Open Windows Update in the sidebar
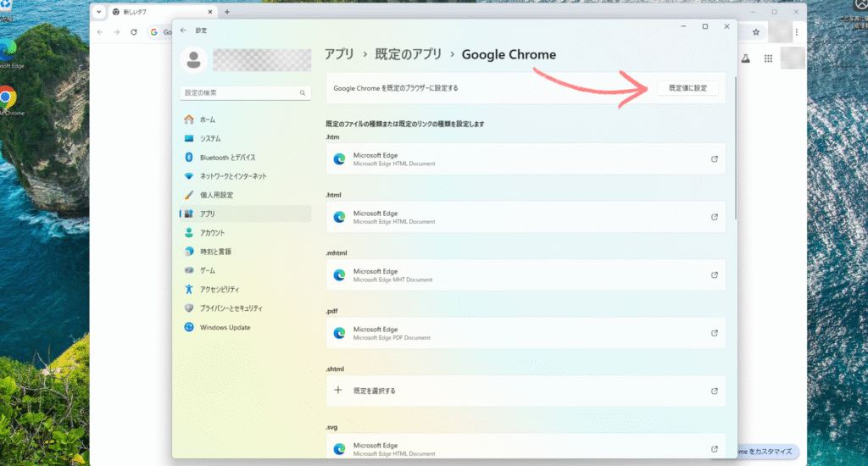The image size is (868, 466). click(245, 327)
